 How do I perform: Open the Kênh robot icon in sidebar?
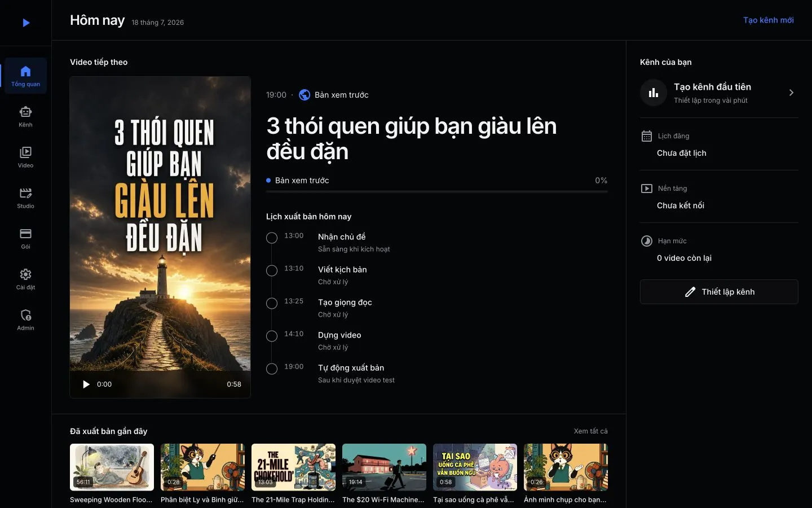[x=25, y=112]
